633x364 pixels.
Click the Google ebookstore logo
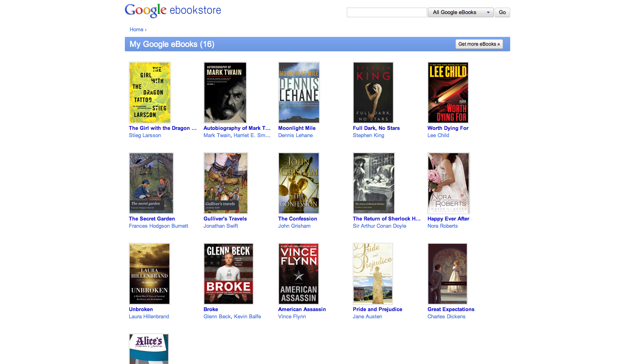point(173,10)
